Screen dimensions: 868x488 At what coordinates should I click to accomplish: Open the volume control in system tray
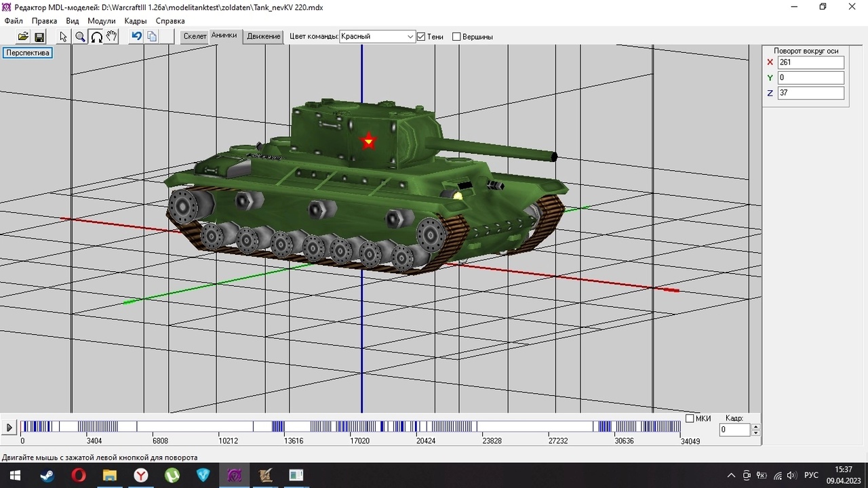(x=791, y=476)
